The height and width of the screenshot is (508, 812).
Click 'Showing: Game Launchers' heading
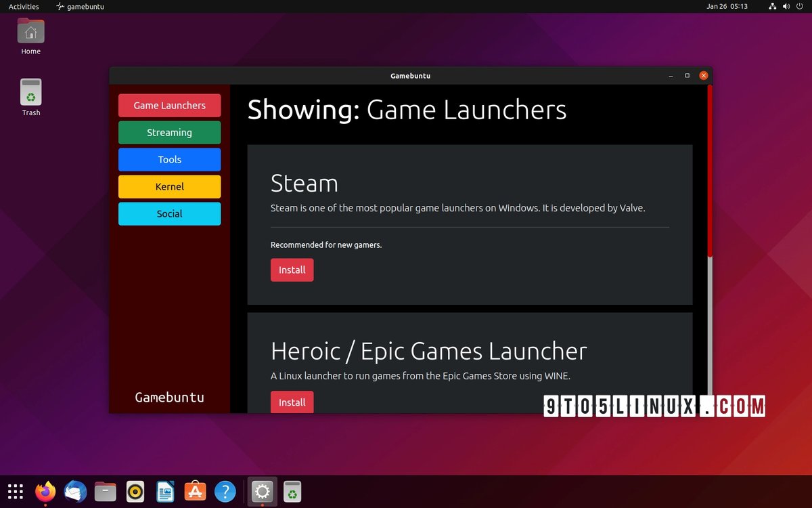pyautogui.click(x=407, y=110)
